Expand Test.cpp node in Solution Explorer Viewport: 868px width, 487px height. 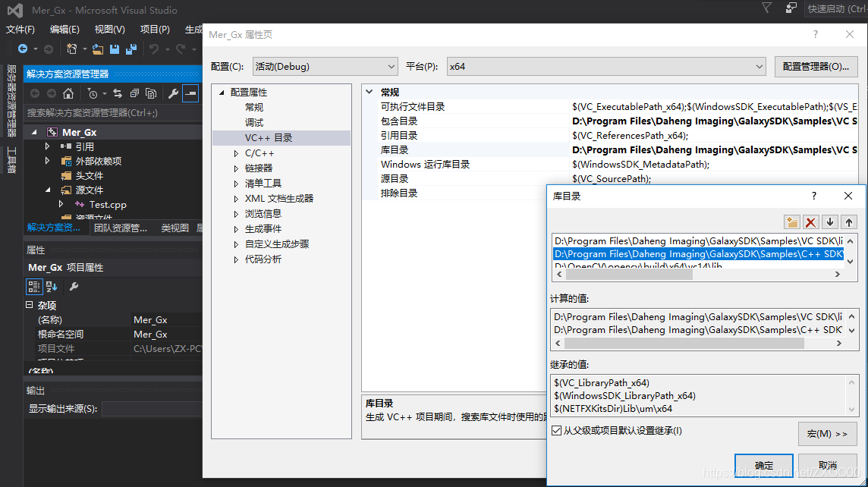pos(61,204)
